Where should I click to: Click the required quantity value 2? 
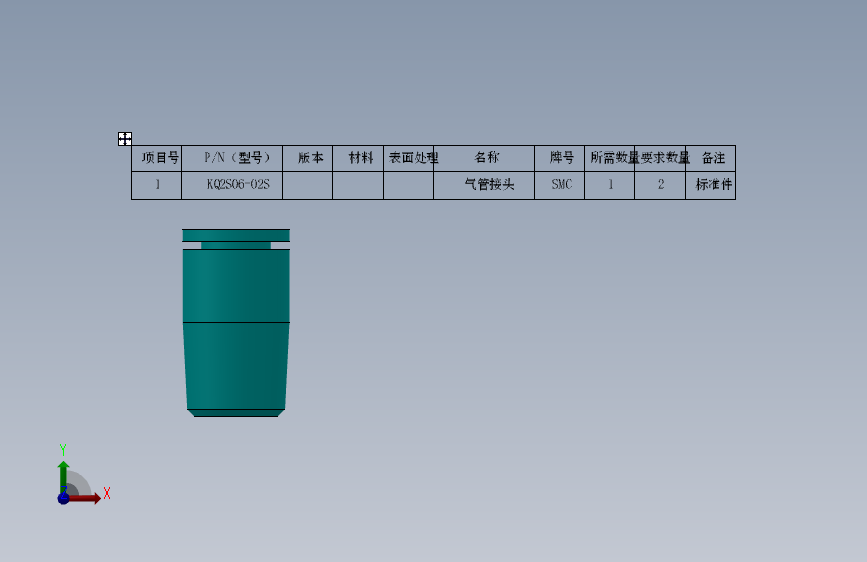point(660,185)
